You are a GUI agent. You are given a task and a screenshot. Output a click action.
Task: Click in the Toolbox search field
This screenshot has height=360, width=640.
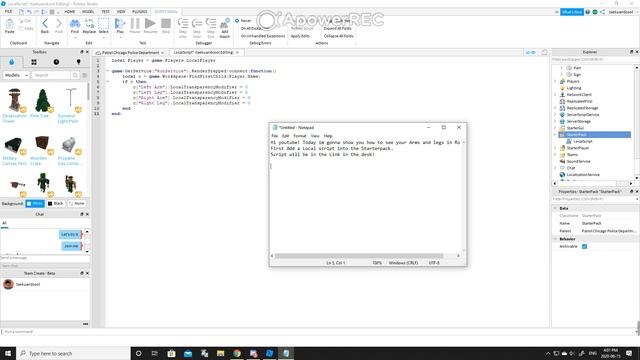tap(51, 75)
